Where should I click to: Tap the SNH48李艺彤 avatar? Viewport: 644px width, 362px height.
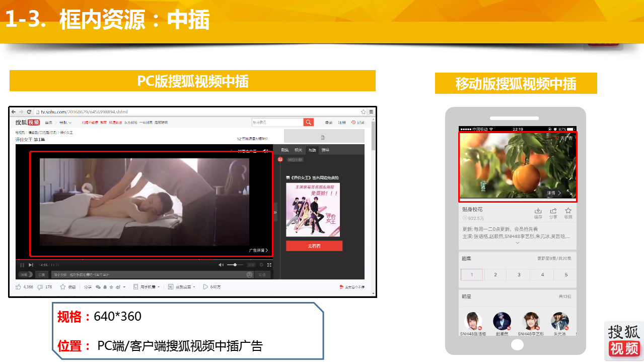(x=531, y=321)
